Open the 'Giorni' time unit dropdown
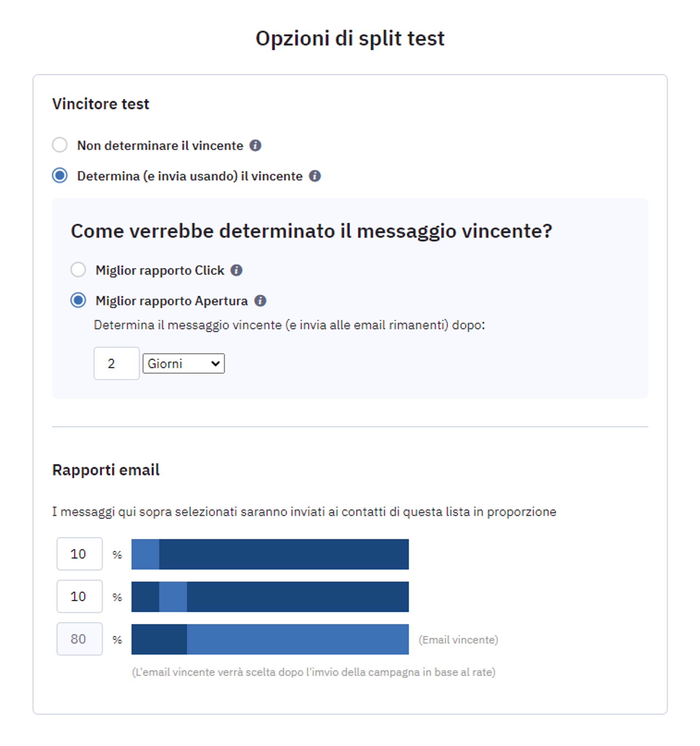The height and width of the screenshot is (746, 700). point(183,363)
